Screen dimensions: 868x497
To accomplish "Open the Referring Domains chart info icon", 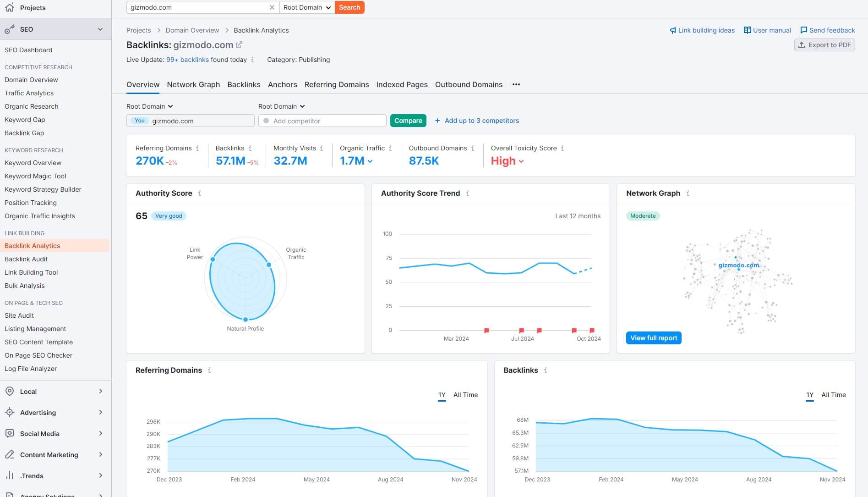I will tap(209, 370).
